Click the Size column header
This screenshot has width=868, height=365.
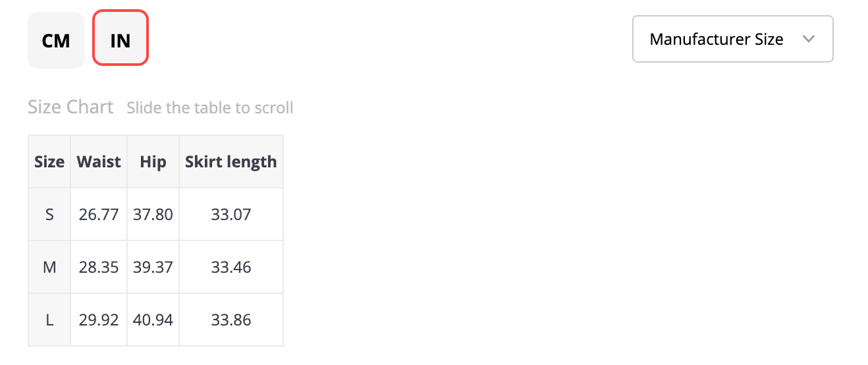click(49, 162)
